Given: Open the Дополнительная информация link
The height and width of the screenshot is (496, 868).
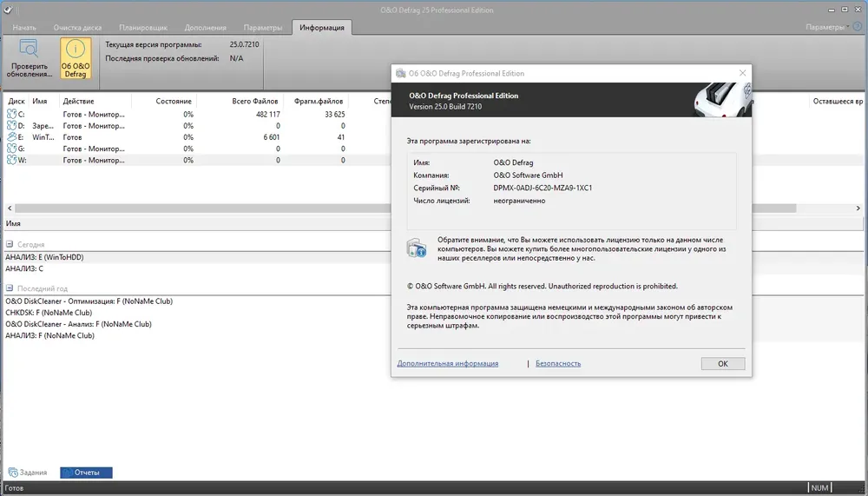Looking at the screenshot, I should tap(447, 364).
